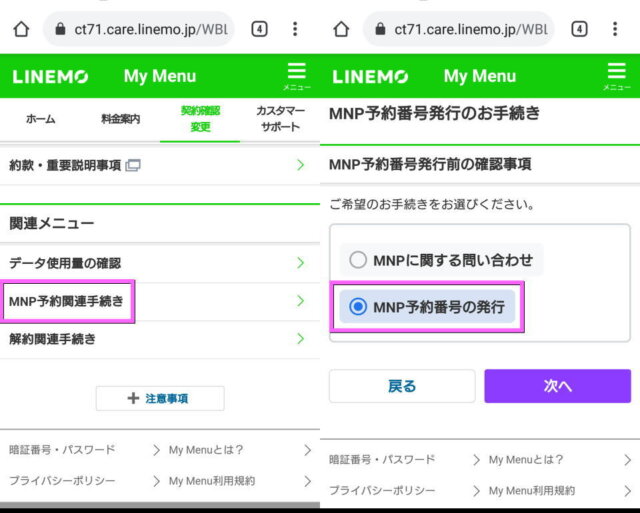
Task: Click the LINEMO logo on right screen
Action: point(370,77)
